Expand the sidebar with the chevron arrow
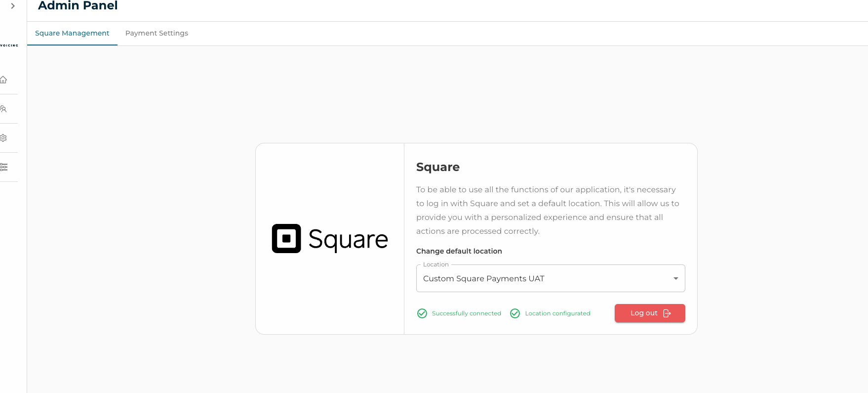 pyautogui.click(x=13, y=6)
